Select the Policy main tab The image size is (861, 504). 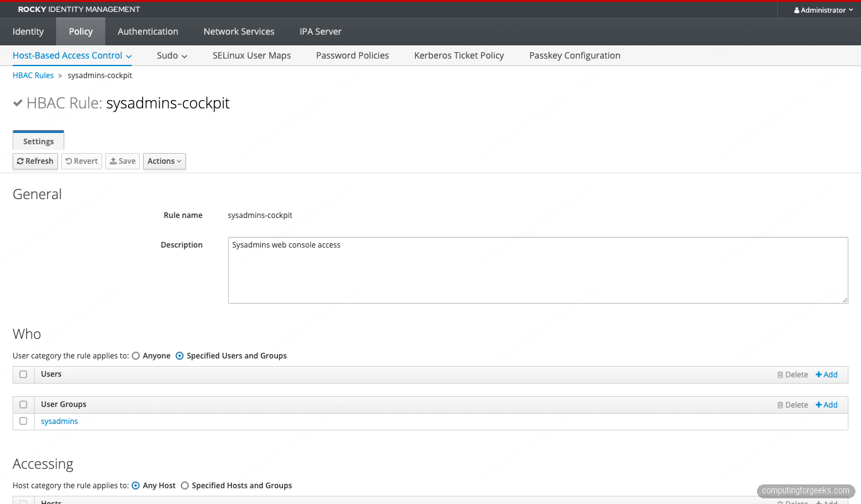pyautogui.click(x=81, y=31)
